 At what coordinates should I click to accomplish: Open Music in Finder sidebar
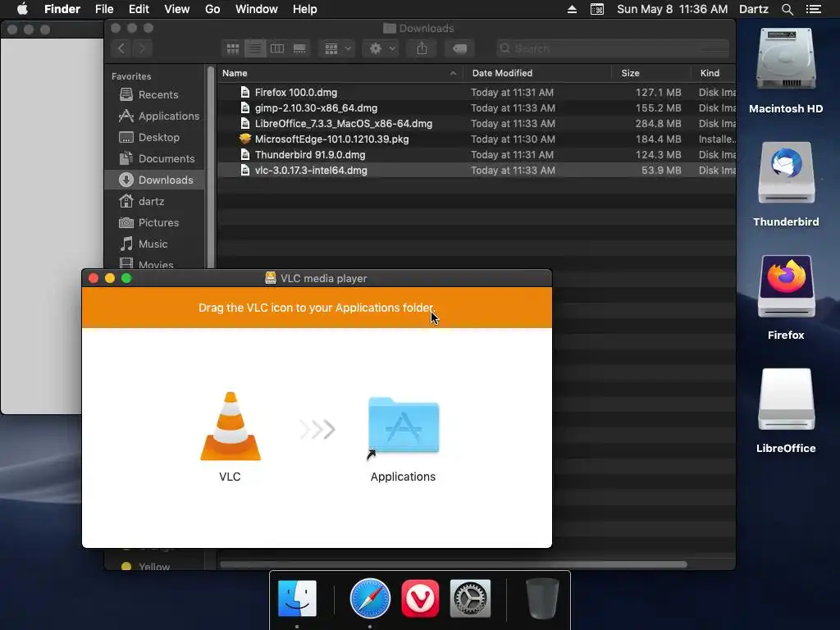(154, 244)
